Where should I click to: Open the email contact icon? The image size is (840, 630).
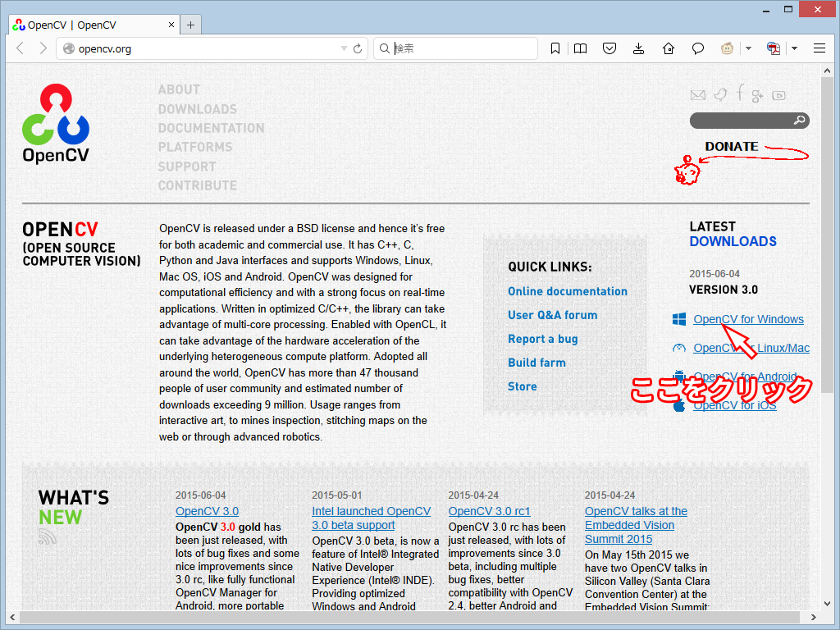coord(698,95)
